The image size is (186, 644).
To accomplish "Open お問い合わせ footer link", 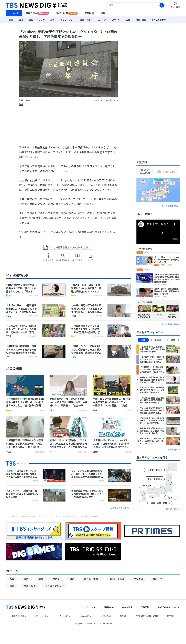I will click(x=106, y=616).
